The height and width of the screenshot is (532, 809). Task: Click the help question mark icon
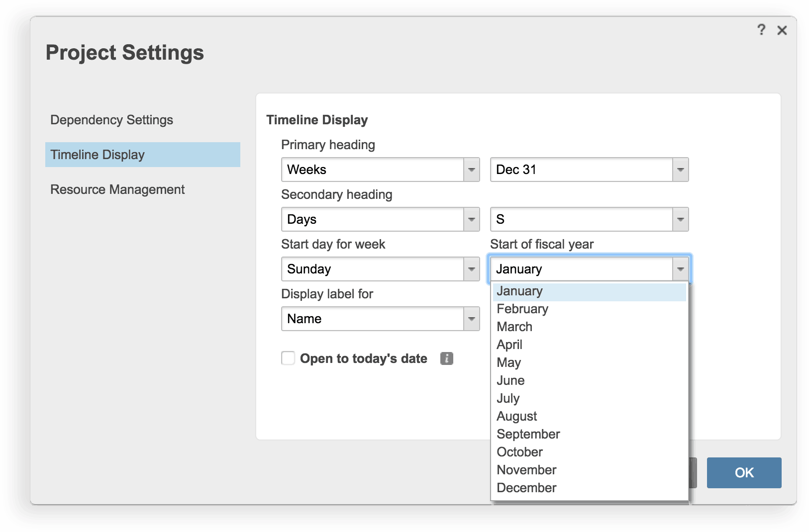click(x=761, y=30)
